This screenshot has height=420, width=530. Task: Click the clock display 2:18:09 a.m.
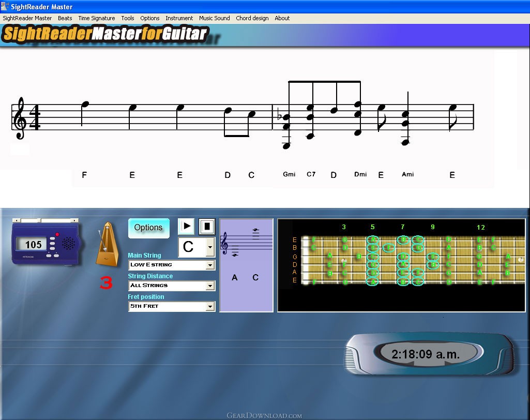(426, 354)
